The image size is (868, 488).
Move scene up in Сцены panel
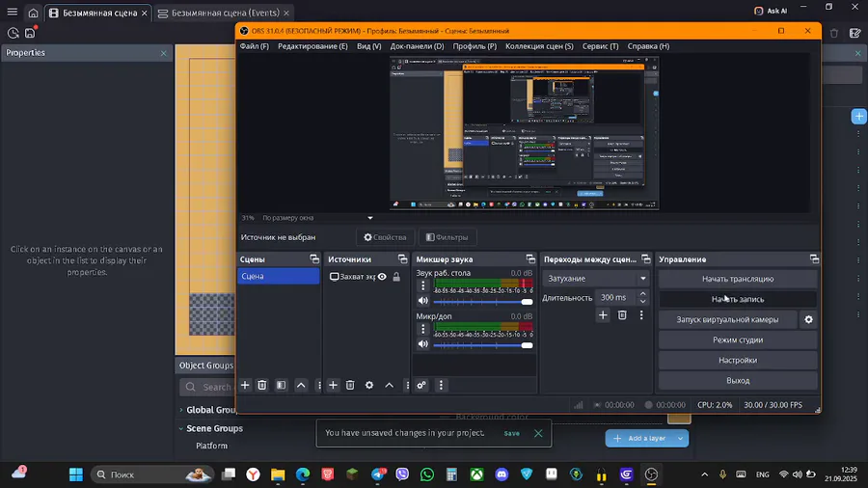(301, 385)
